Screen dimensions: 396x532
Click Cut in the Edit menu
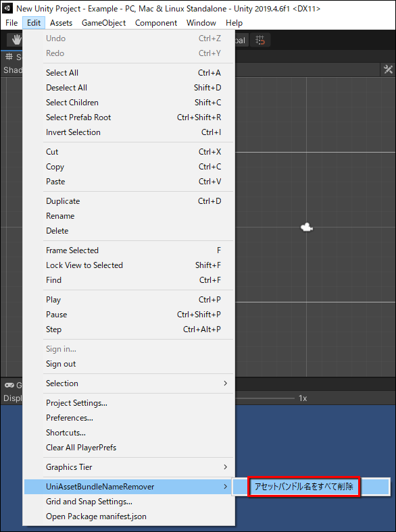(128, 152)
